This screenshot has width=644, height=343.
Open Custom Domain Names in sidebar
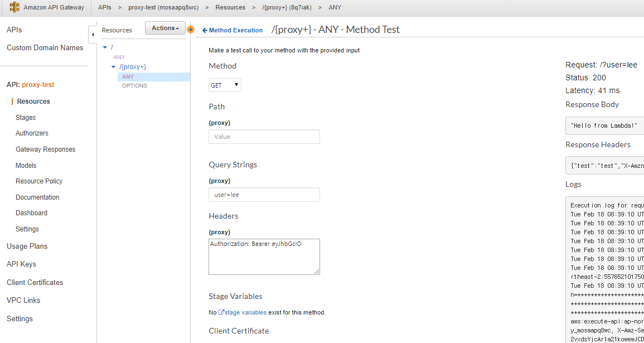point(45,47)
